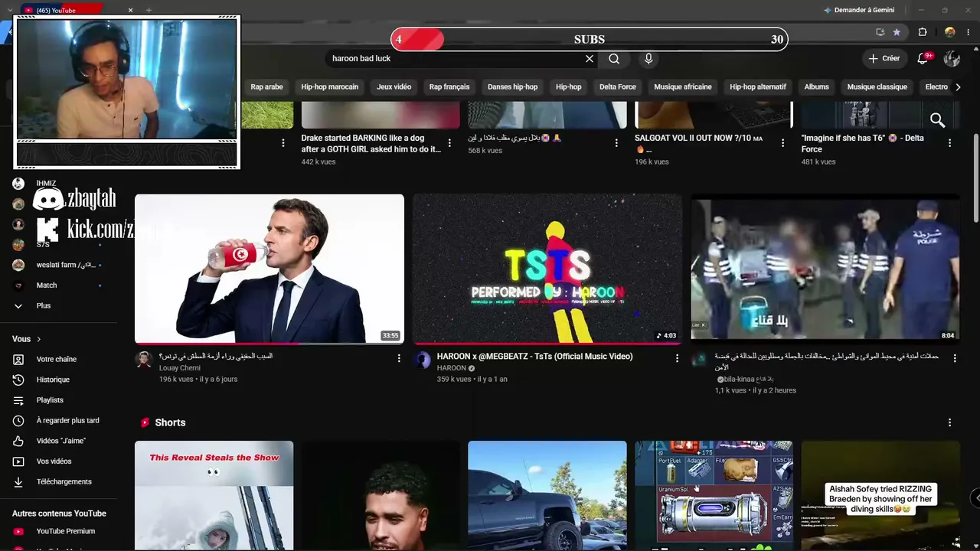
Task: Play police officers video thumbnail
Action: point(825,269)
